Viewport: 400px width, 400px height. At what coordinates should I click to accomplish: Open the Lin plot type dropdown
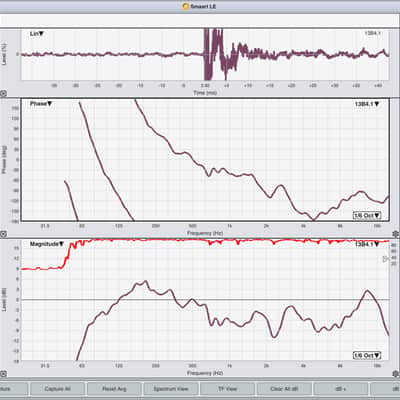[37, 34]
